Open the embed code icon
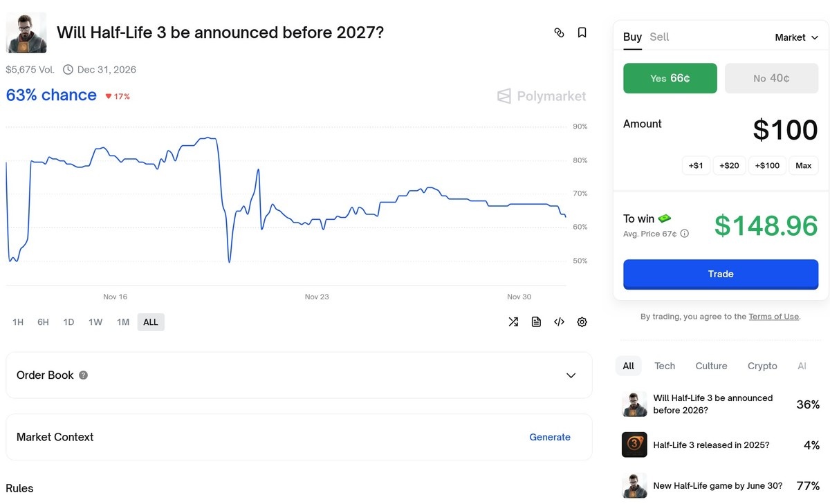 click(559, 321)
